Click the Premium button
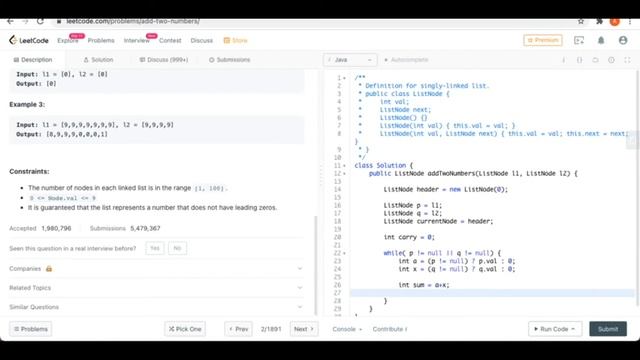The width and height of the screenshot is (640, 360). click(x=543, y=40)
